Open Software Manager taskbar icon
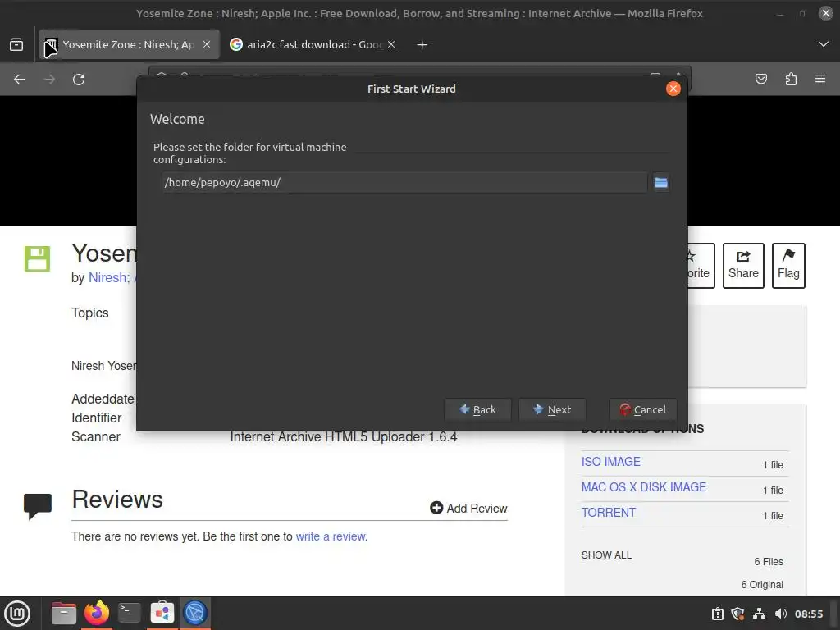 [x=162, y=614]
